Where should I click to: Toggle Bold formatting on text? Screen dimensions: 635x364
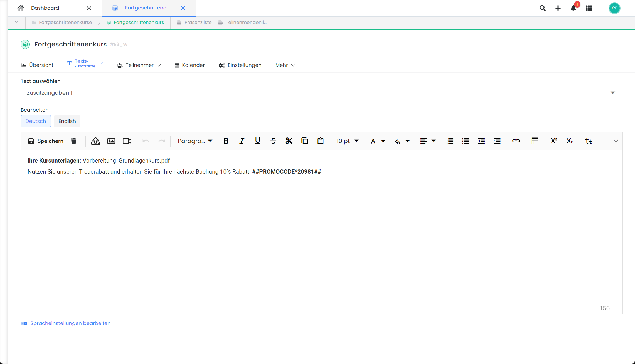pos(226,141)
